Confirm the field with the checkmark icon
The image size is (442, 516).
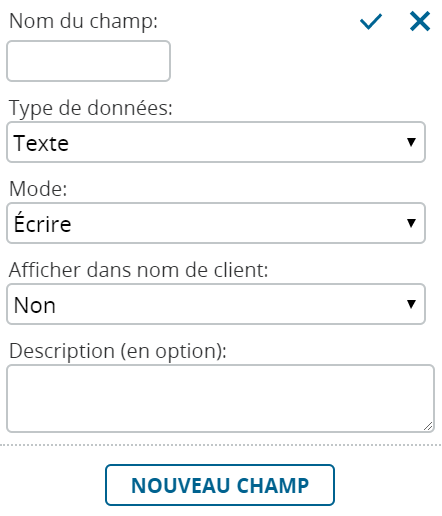coord(371,22)
